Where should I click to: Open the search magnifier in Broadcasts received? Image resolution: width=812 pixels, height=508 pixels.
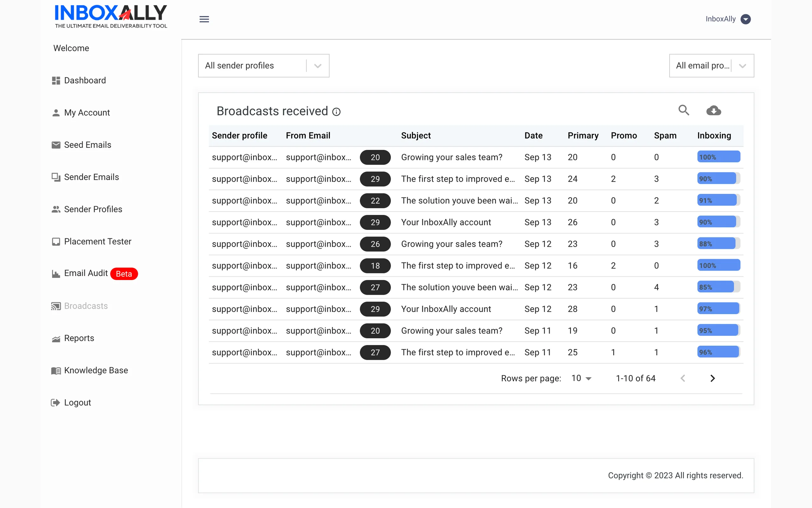pos(684,110)
